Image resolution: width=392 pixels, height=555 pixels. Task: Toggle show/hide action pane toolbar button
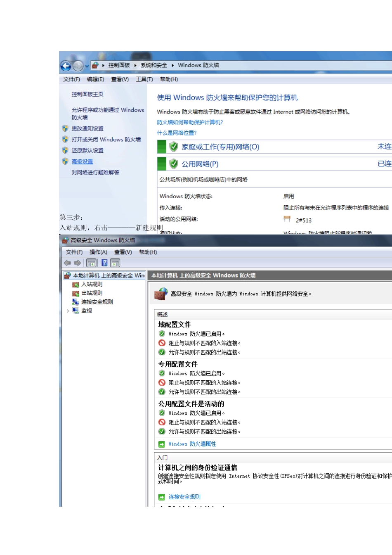coord(115,263)
